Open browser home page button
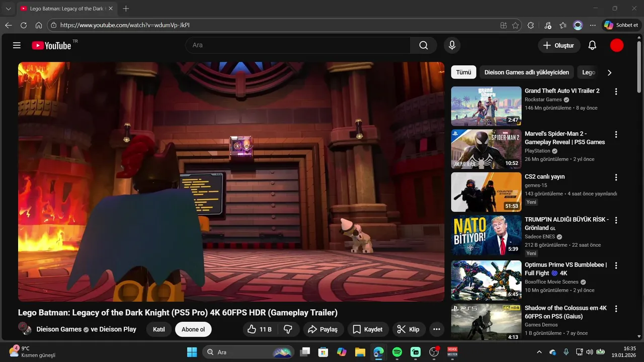Viewport: 644px width, 362px height. click(x=39, y=25)
